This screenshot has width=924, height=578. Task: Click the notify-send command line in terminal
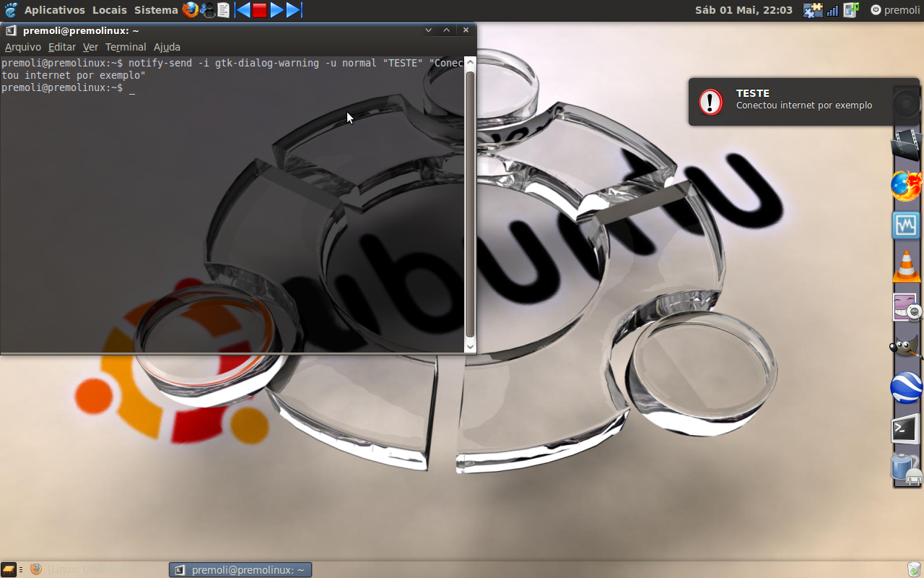click(x=232, y=69)
